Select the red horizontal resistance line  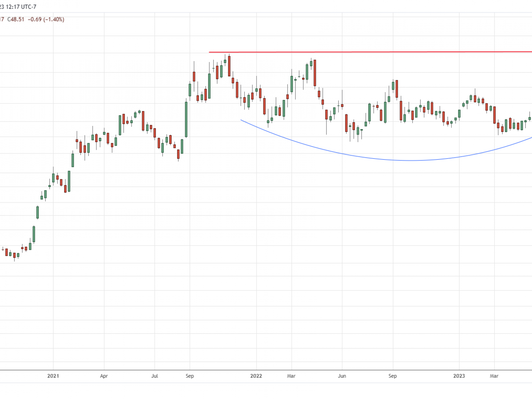[370, 52]
